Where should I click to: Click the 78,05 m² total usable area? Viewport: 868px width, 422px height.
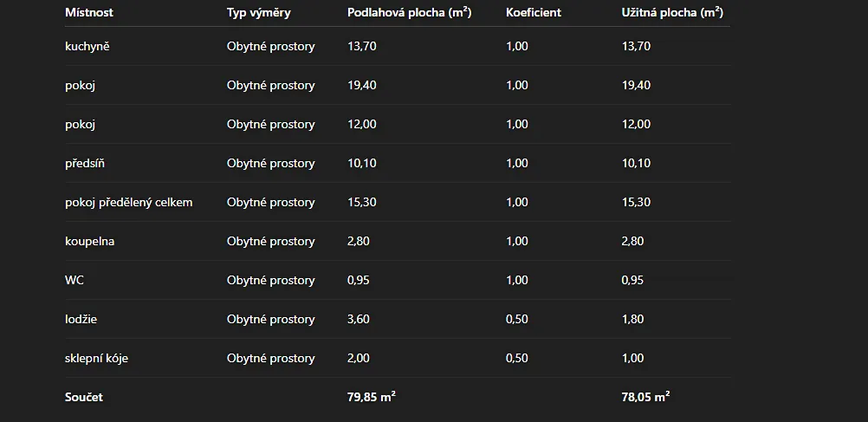[x=645, y=398]
